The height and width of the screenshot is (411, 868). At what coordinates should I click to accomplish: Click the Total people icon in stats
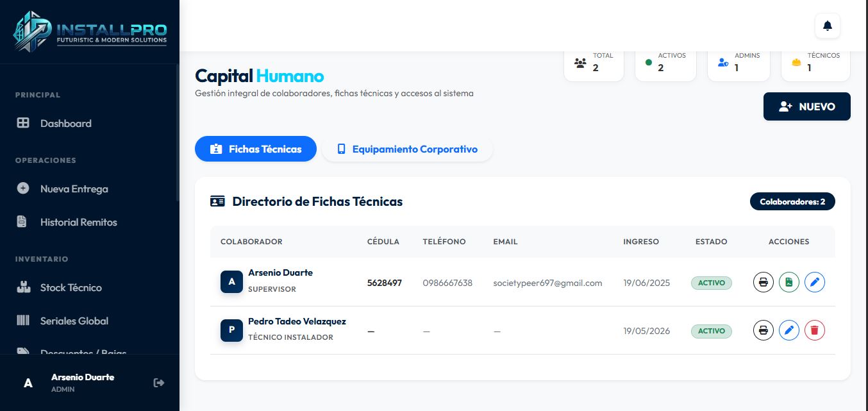[581, 63]
